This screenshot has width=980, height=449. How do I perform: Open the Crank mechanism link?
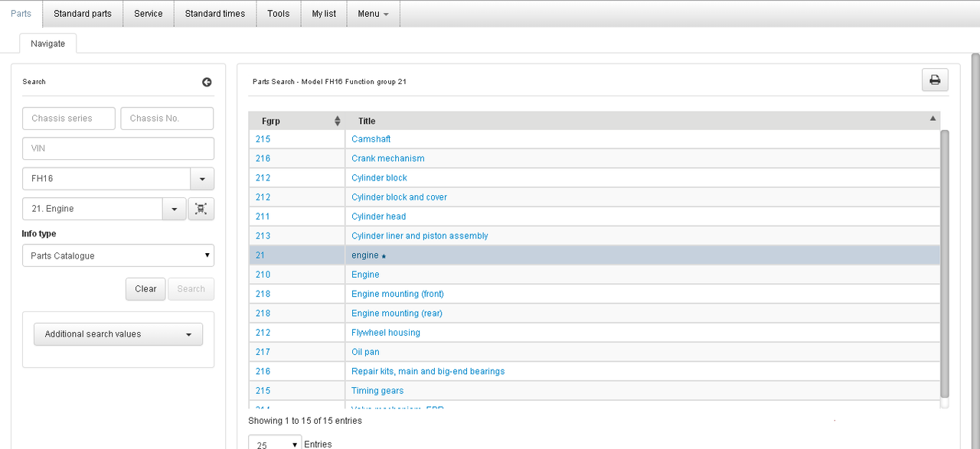[388, 158]
